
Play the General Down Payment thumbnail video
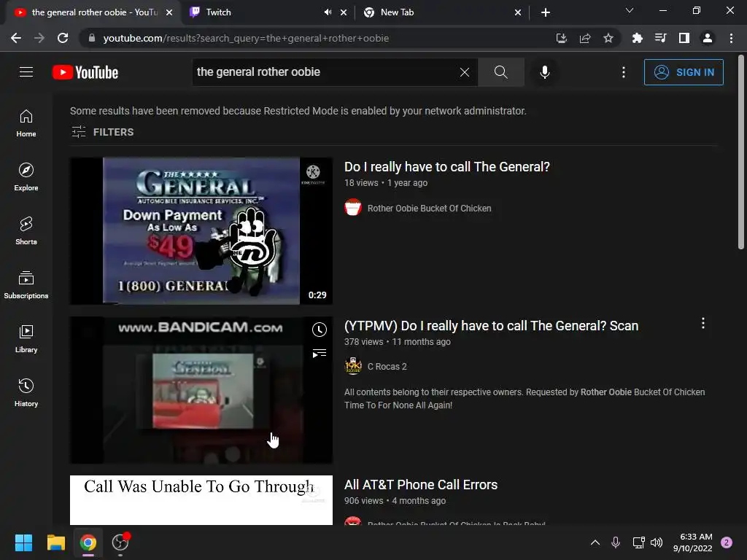point(201,231)
